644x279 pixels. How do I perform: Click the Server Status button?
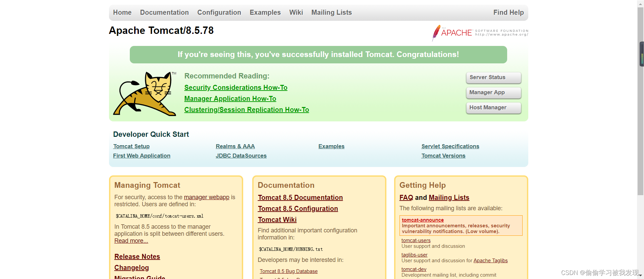pos(493,77)
